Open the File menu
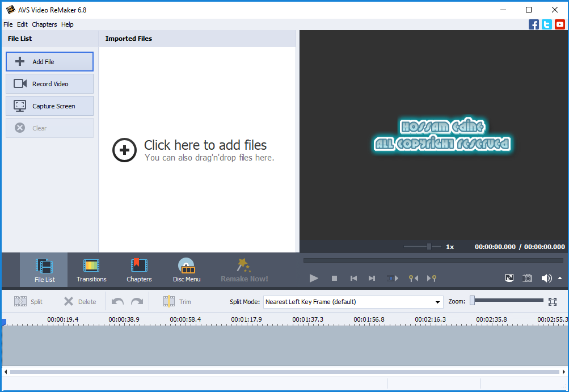569x392 pixels. click(8, 24)
